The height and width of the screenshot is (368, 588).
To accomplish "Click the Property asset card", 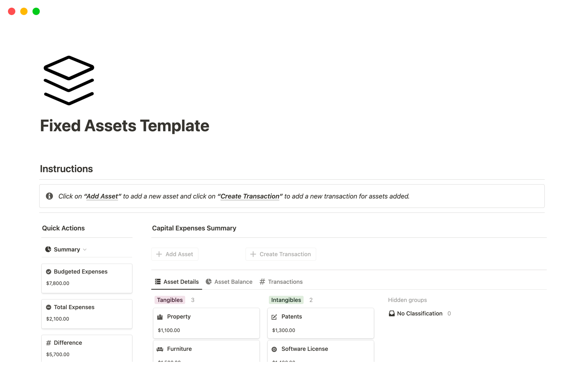I will (x=206, y=322).
